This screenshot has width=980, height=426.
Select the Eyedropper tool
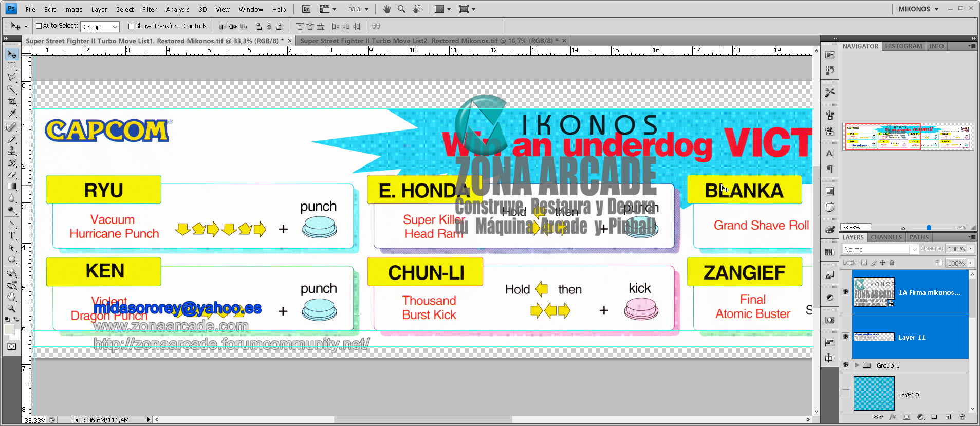click(12, 114)
